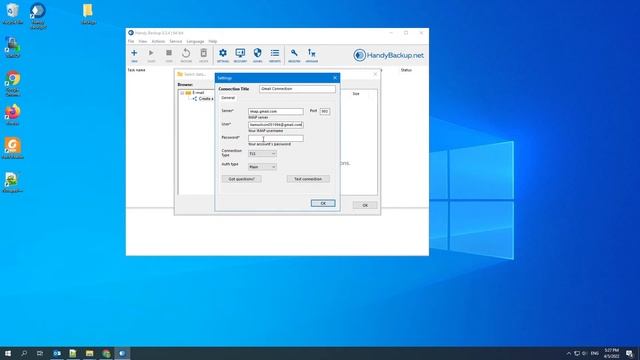Select the General tab in Settings
This screenshot has height=360, width=640.
tap(228, 98)
